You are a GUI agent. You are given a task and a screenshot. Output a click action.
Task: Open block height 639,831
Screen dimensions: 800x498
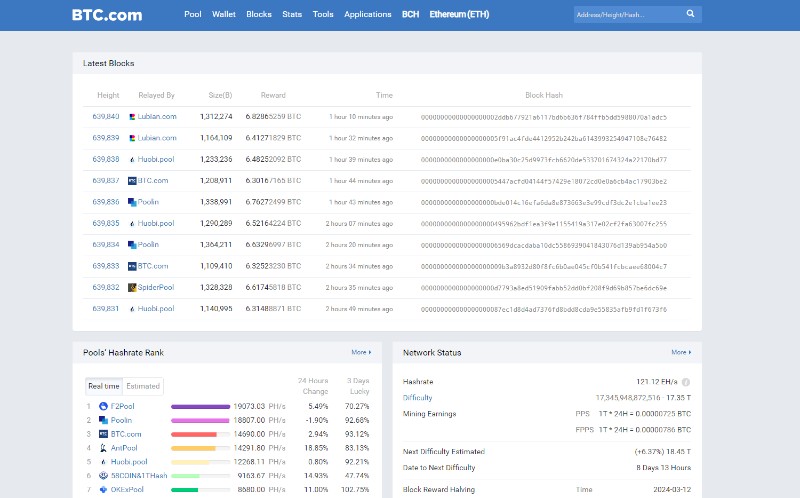[x=106, y=309]
